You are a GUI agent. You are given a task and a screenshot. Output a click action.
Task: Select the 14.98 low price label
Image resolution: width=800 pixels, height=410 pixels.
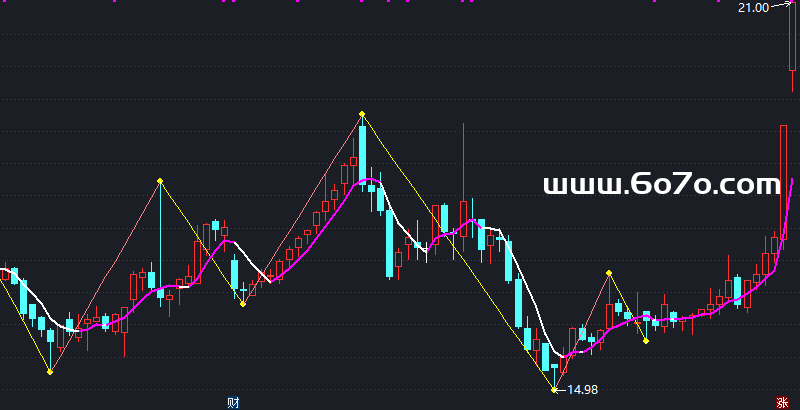[583, 390]
